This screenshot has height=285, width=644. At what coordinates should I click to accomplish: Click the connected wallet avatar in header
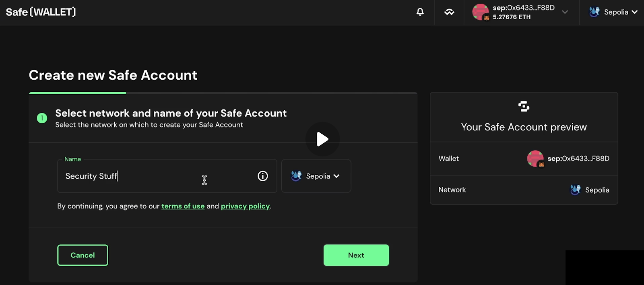[x=480, y=12]
